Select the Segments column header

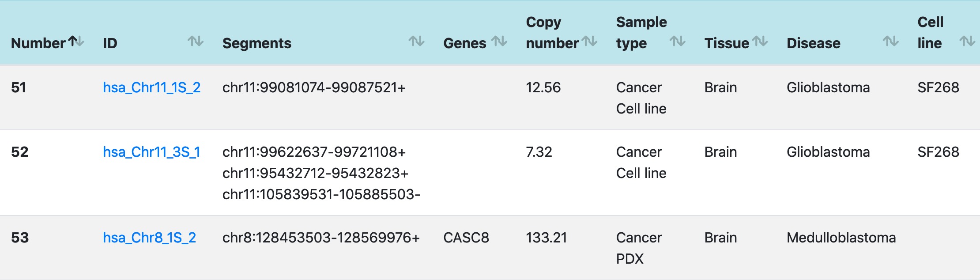(257, 43)
